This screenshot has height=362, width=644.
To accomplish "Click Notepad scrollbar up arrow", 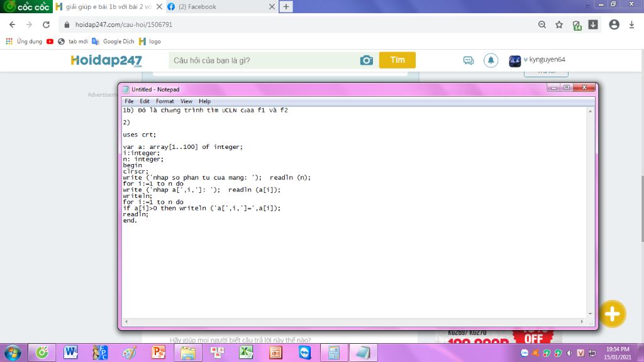I will pyautogui.click(x=590, y=111).
